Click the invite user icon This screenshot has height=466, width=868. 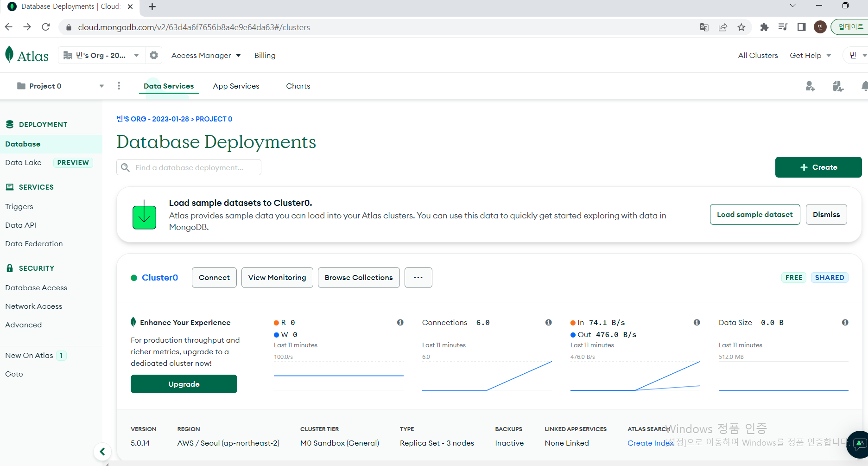click(x=810, y=86)
